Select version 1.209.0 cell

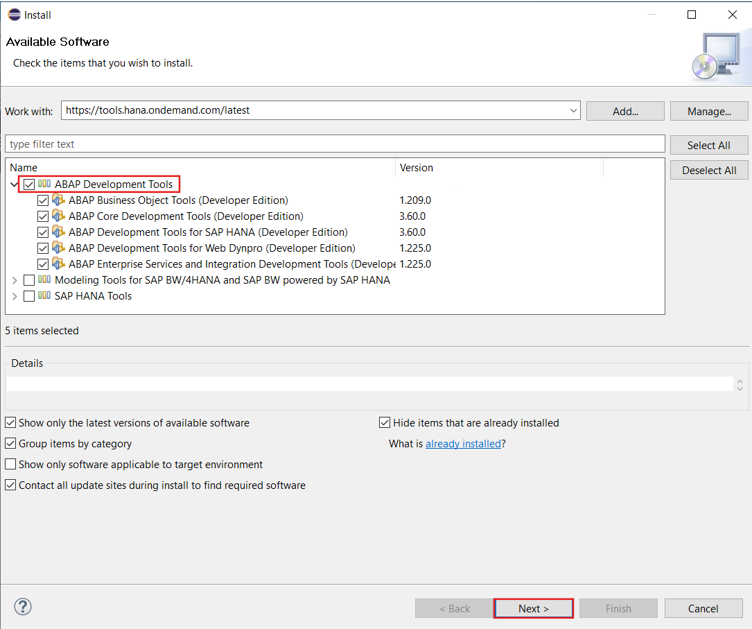pyautogui.click(x=415, y=200)
